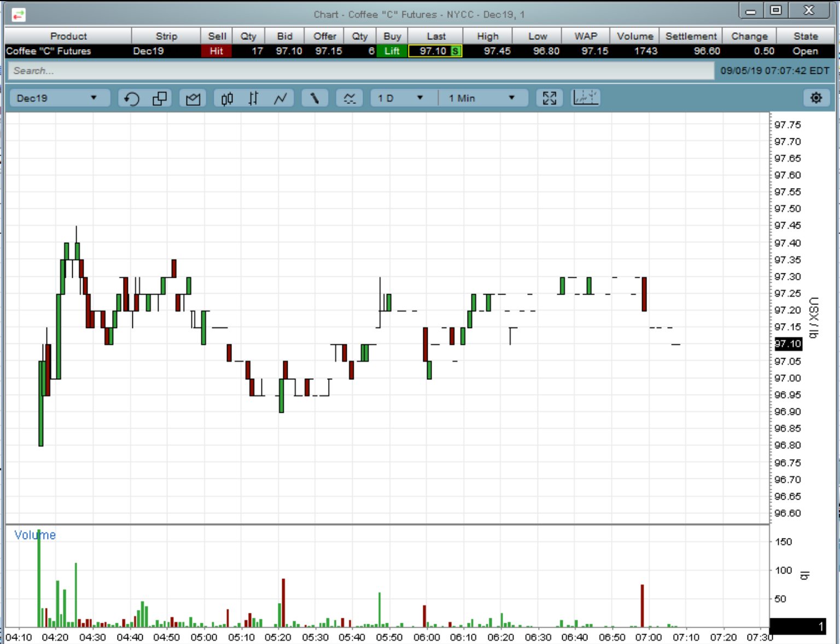Click the Search input field
The width and height of the screenshot is (840, 644).
360,71
